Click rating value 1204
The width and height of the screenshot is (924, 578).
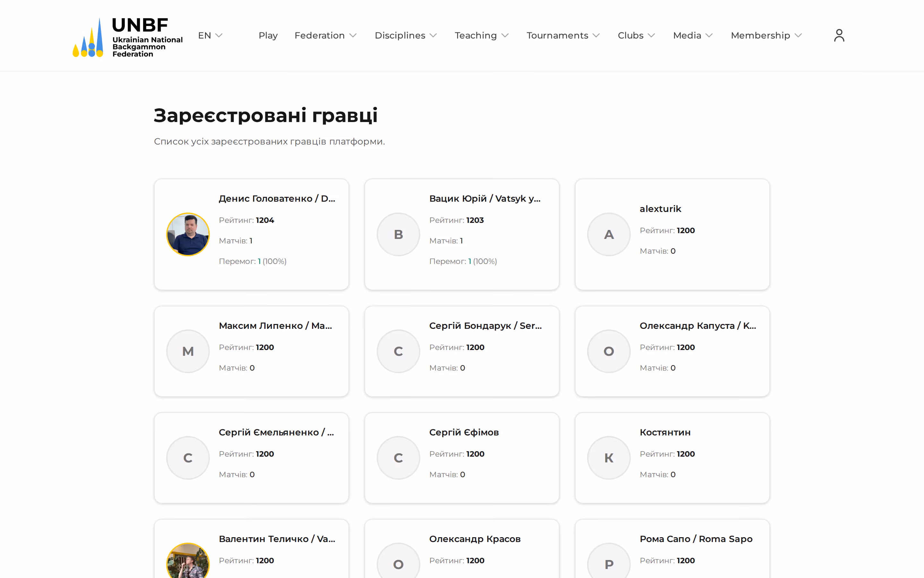[265, 220]
